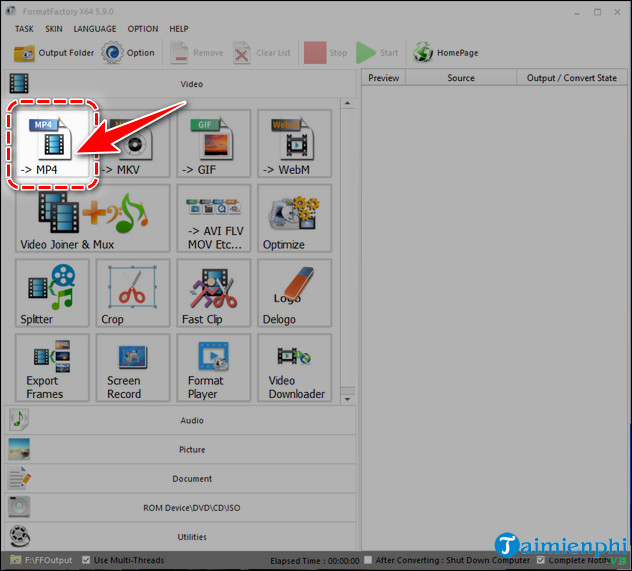This screenshot has width=632, height=571.
Task: Select the -> MKV conversion tile
Action: (x=133, y=143)
